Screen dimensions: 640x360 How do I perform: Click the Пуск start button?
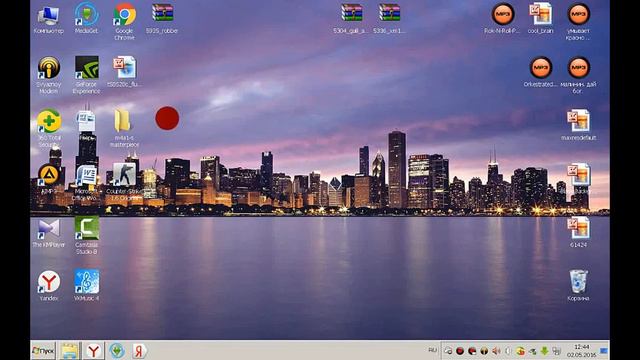coord(43,351)
